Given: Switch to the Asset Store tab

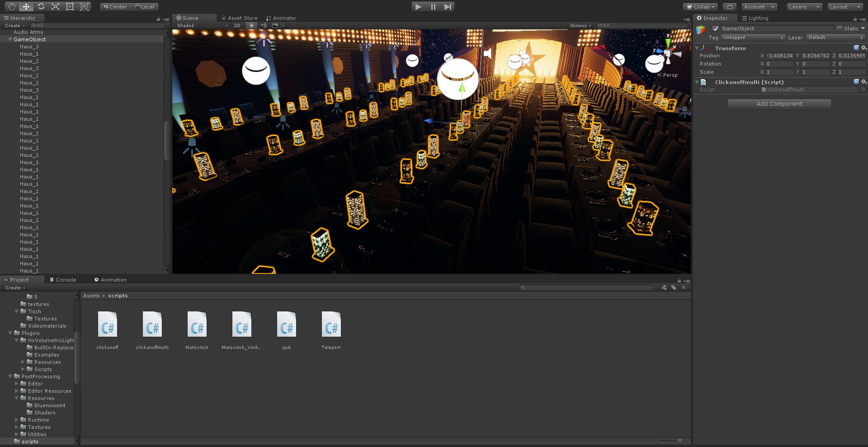Looking at the screenshot, I should point(240,18).
